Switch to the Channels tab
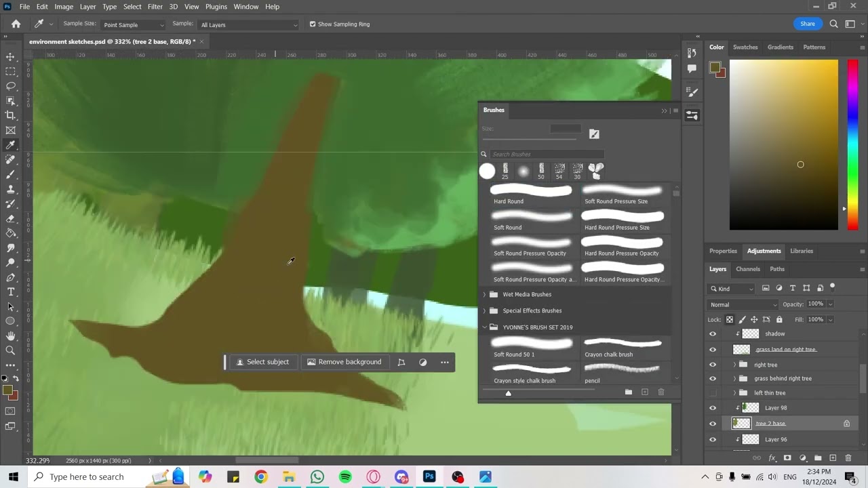This screenshot has height=488, width=868. [748, 269]
